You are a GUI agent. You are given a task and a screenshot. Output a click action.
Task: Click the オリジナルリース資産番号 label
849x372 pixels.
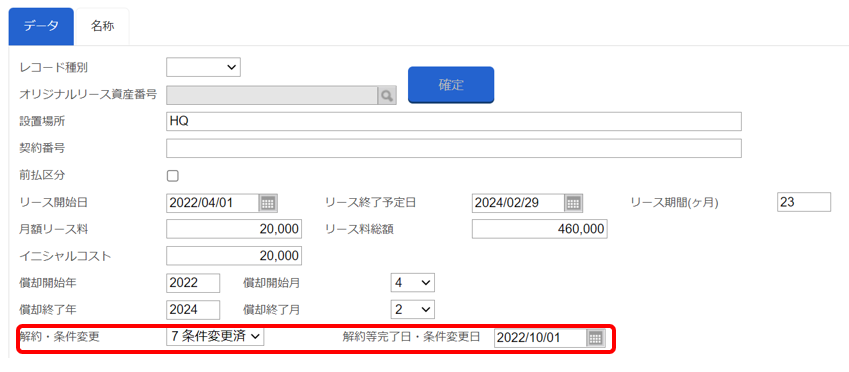click(x=88, y=95)
